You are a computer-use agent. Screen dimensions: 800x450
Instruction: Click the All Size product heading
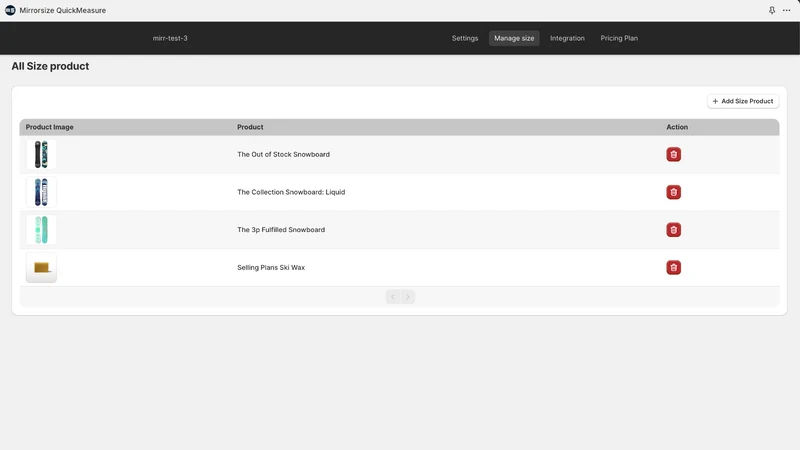click(x=50, y=66)
